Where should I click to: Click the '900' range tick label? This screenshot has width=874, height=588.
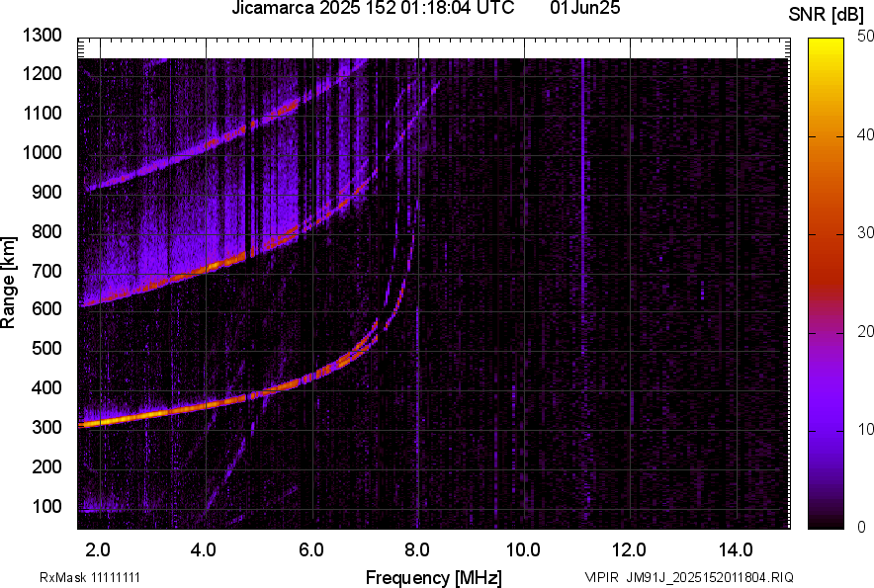(46, 192)
